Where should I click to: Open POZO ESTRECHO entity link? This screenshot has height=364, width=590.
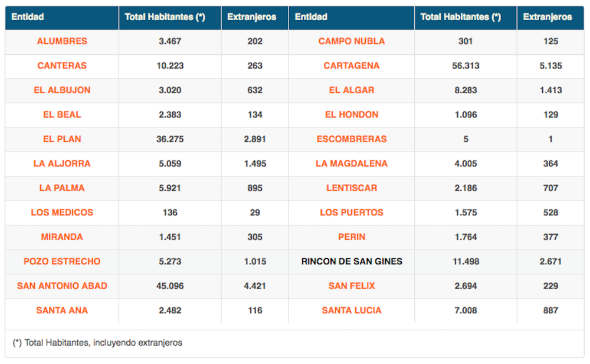(62, 261)
